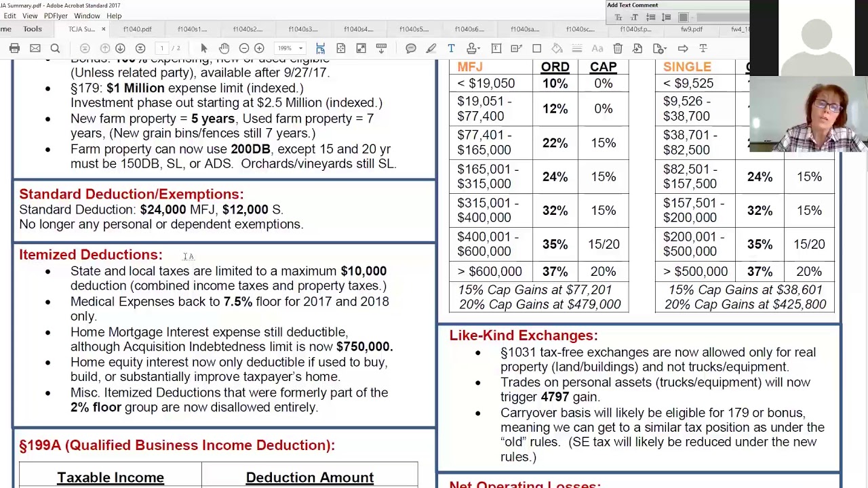Increase line spacing in Add Text Comment bar
The image size is (868, 488).
(x=667, y=18)
